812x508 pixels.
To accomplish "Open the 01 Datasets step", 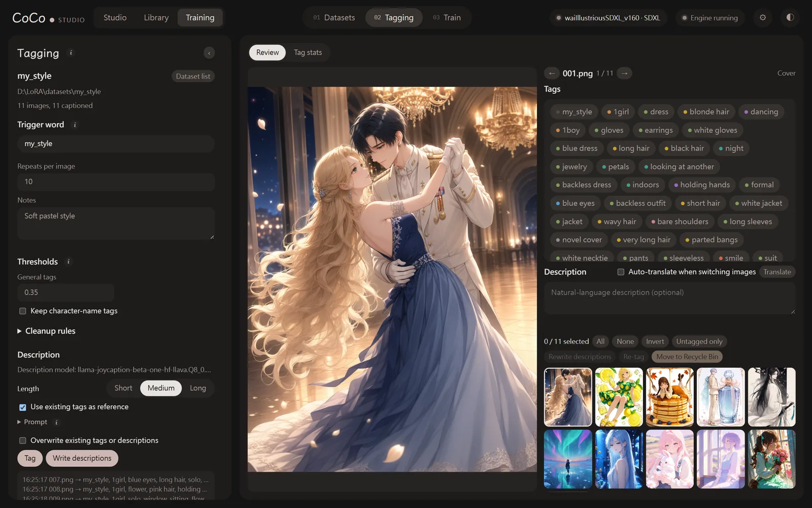I will [334, 17].
